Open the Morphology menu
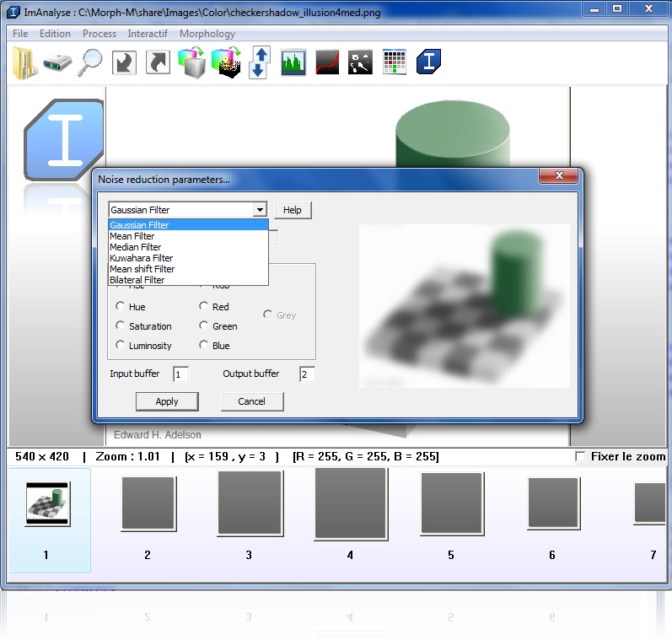 (x=207, y=34)
